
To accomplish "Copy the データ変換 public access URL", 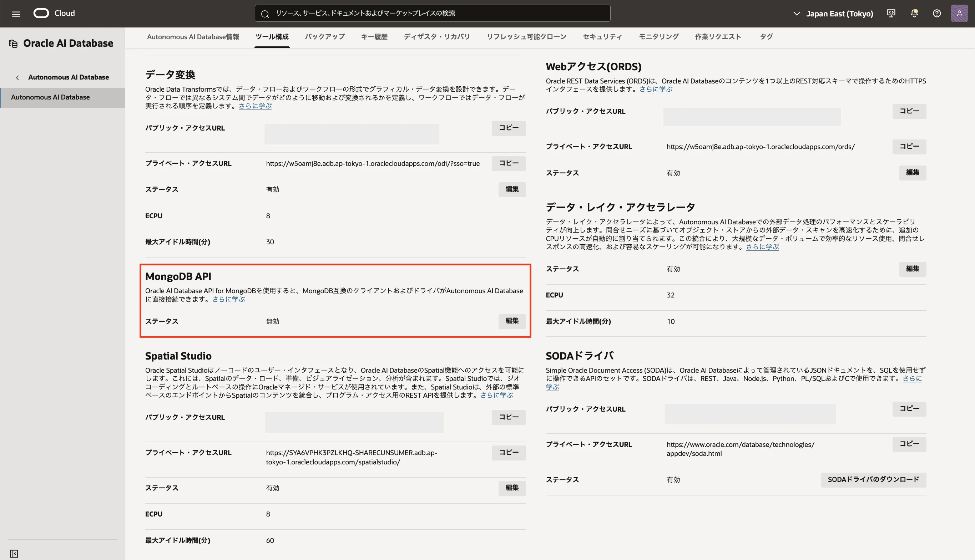I will pos(508,128).
